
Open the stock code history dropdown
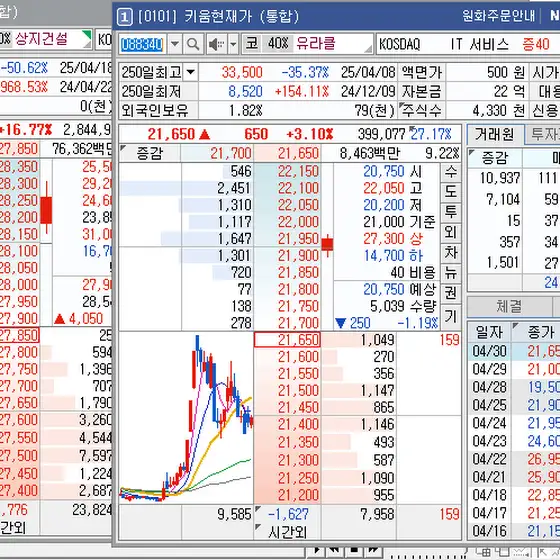point(175,44)
